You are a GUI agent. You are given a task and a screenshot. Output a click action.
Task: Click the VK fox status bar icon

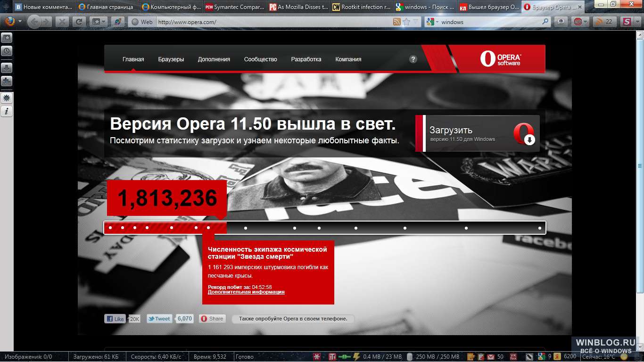pos(513,357)
